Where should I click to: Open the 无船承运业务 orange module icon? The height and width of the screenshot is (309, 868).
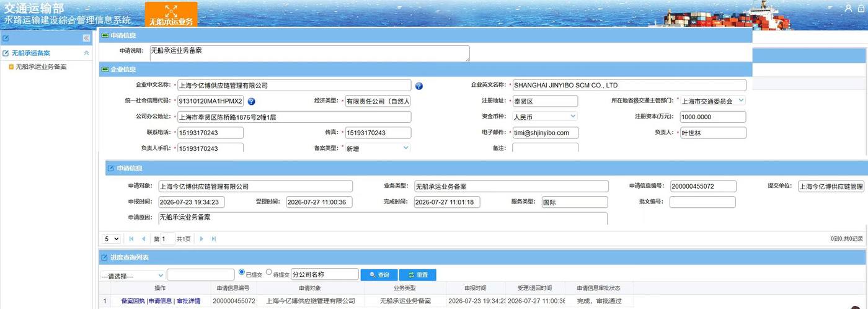[x=171, y=14]
